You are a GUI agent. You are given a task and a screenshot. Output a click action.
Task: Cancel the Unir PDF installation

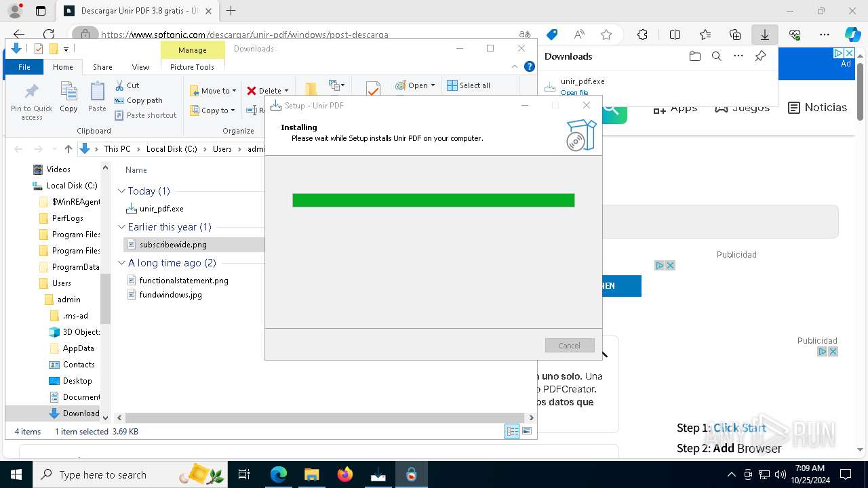570,345
